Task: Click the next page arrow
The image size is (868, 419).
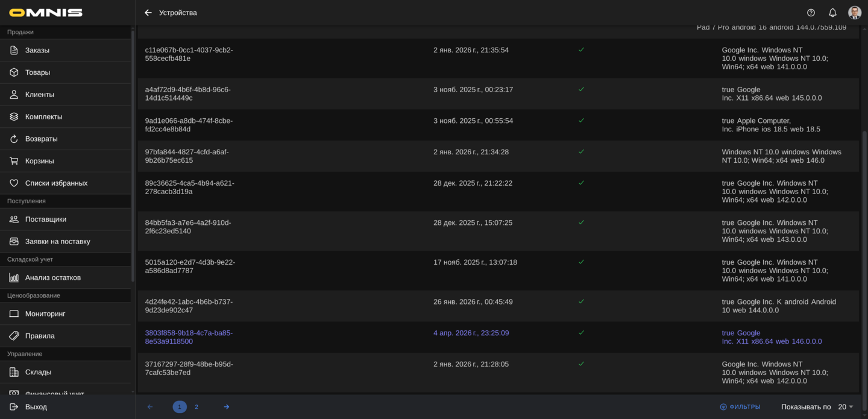Action: (x=227, y=407)
